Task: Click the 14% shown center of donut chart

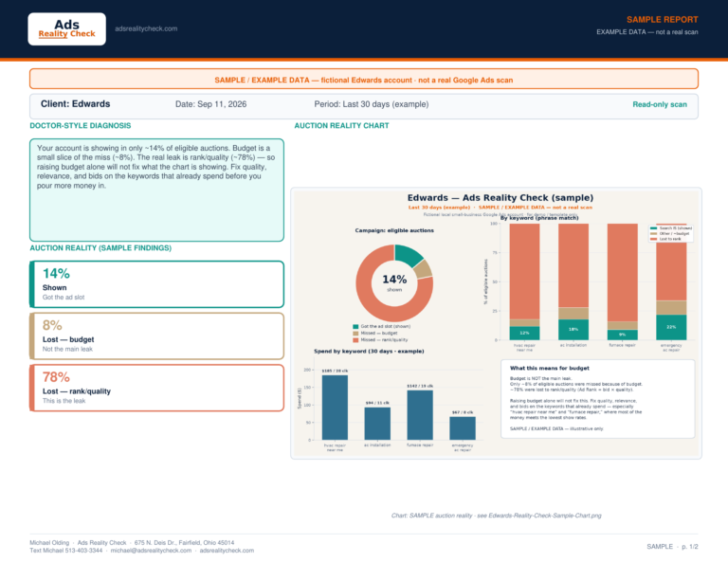Action: click(394, 282)
